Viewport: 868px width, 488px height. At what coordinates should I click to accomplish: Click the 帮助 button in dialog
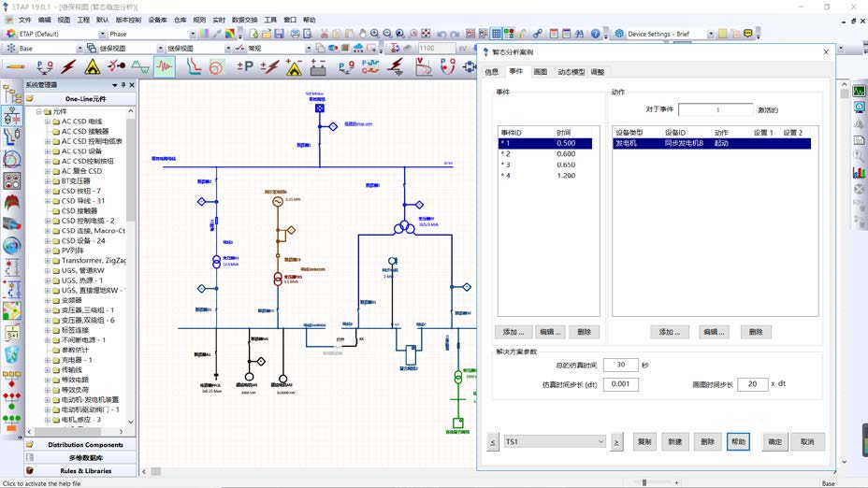[739, 441]
